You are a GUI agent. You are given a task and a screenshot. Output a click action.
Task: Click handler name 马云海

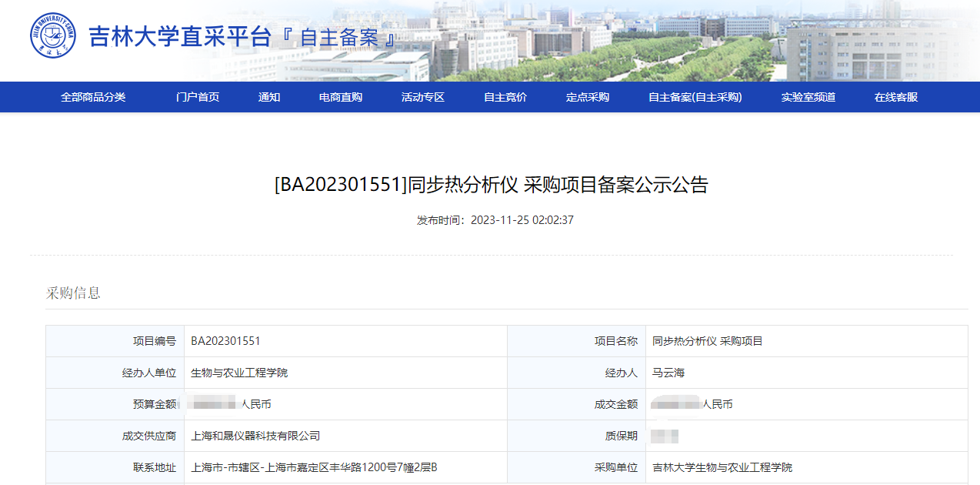pyautogui.click(x=668, y=373)
